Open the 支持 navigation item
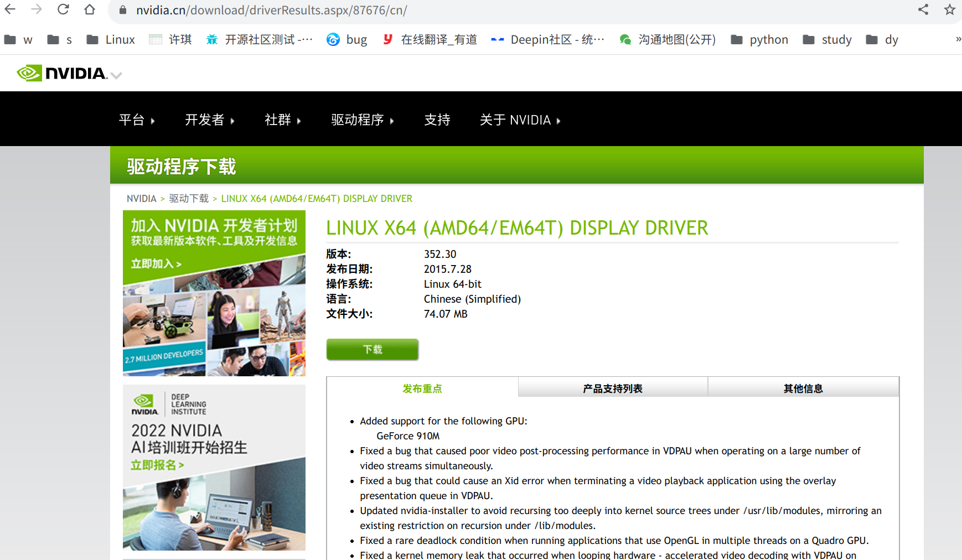This screenshot has height=560, width=962. [437, 120]
